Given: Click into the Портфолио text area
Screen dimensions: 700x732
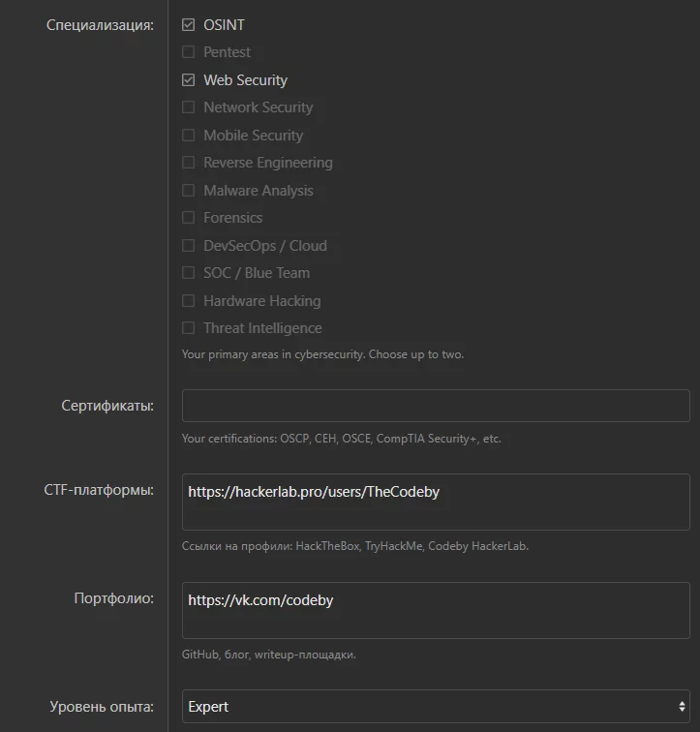Looking at the screenshot, I should [x=436, y=610].
